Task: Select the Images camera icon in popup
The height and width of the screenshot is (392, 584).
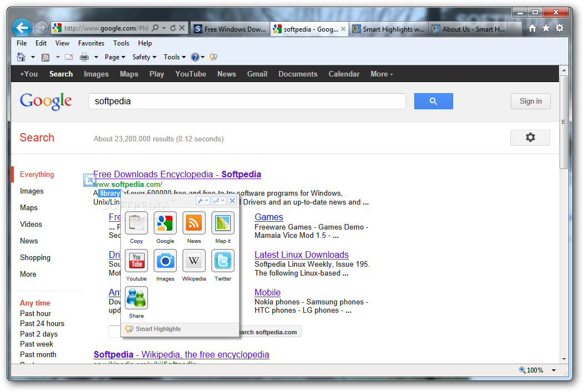Action: click(165, 261)
